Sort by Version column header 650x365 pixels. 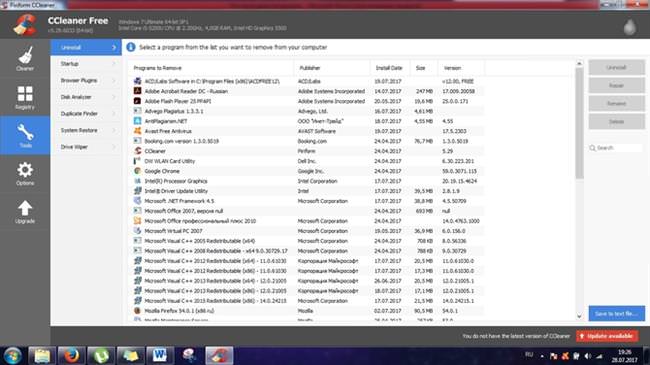(x=461, y=68)
